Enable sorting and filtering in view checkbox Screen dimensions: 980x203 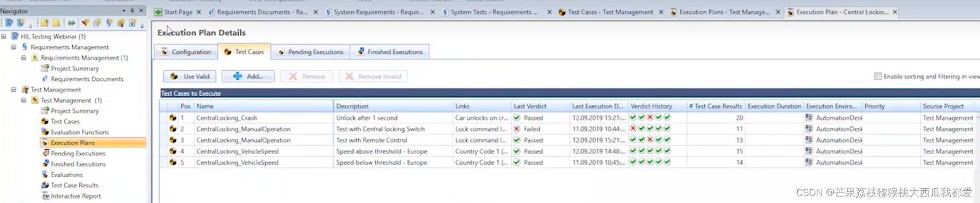[877, 77]
